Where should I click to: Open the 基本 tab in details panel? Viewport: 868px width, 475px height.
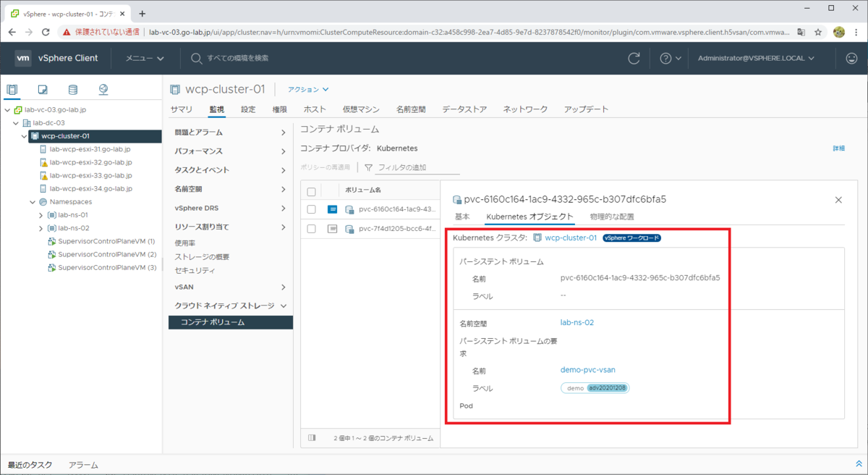click(x=462, y=217)
